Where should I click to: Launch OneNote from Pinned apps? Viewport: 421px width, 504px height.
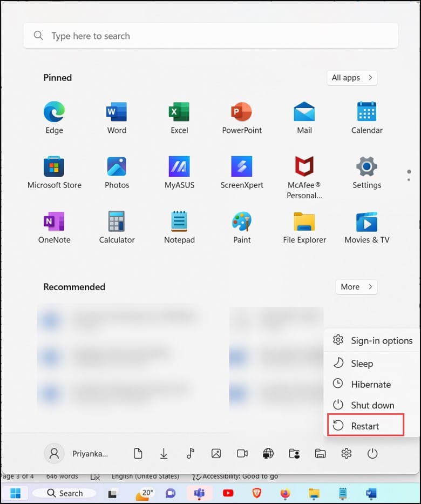[x=55, y=227]
